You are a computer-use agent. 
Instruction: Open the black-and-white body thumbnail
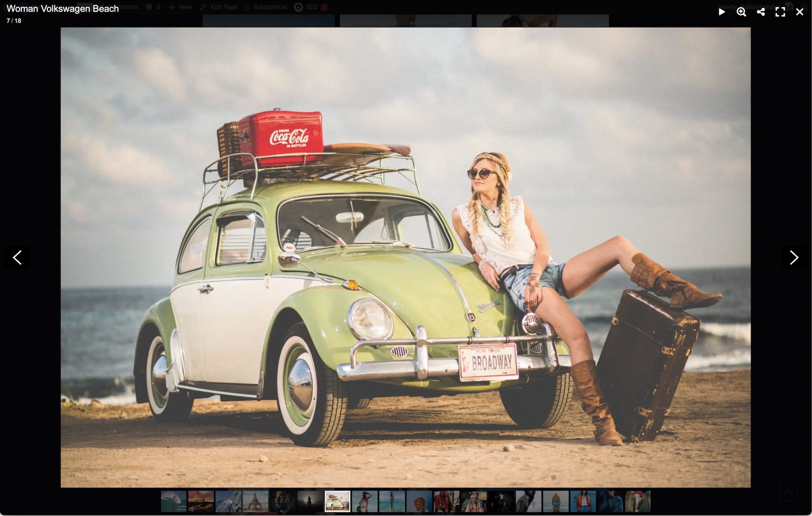529,501
